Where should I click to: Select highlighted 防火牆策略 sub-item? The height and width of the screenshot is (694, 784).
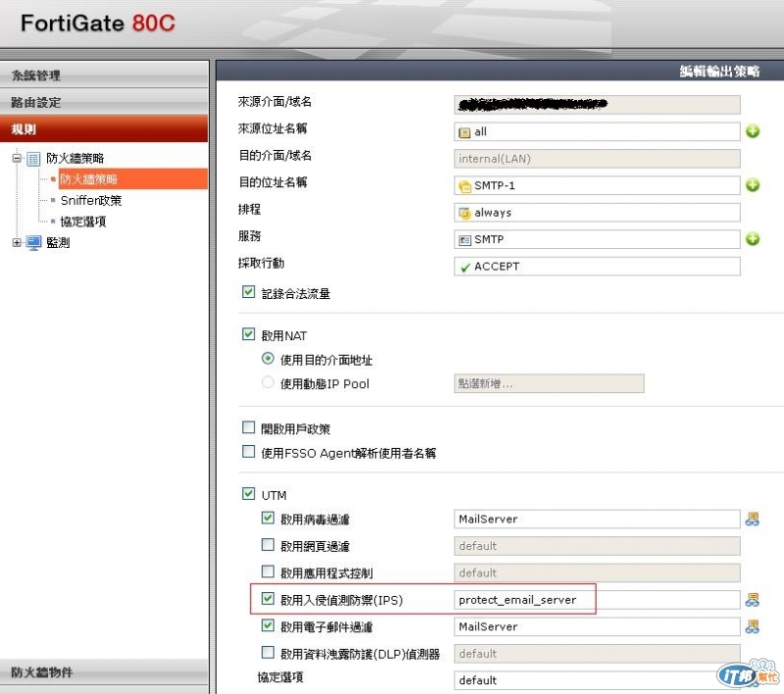click(133, 179)
